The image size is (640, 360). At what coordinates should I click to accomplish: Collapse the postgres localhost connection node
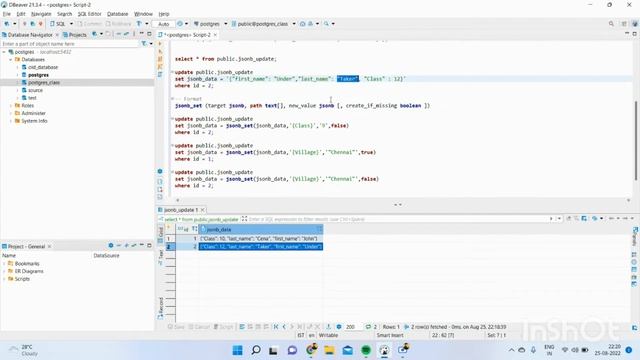point(4,52)
